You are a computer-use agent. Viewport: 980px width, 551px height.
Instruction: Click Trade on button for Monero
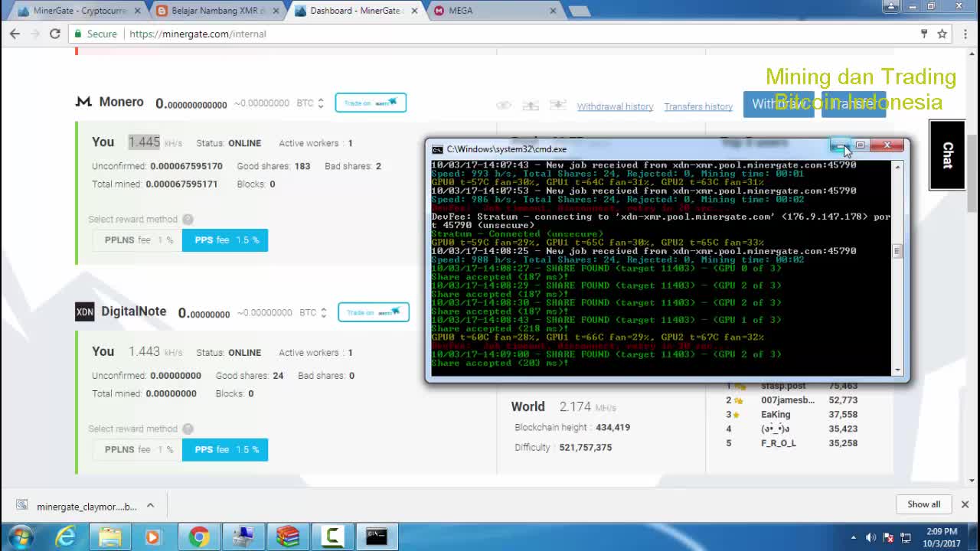[x=371, y=103]
